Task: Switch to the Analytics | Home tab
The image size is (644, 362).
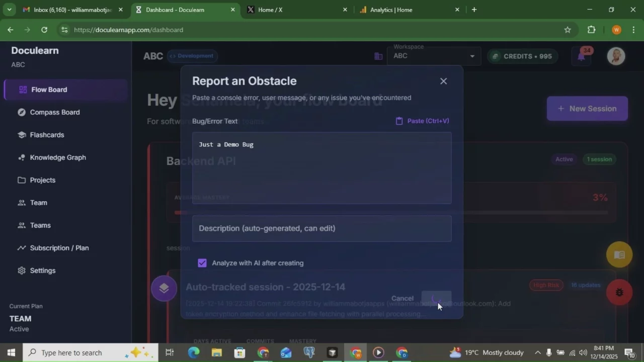Action: click(x=391, y=10)
